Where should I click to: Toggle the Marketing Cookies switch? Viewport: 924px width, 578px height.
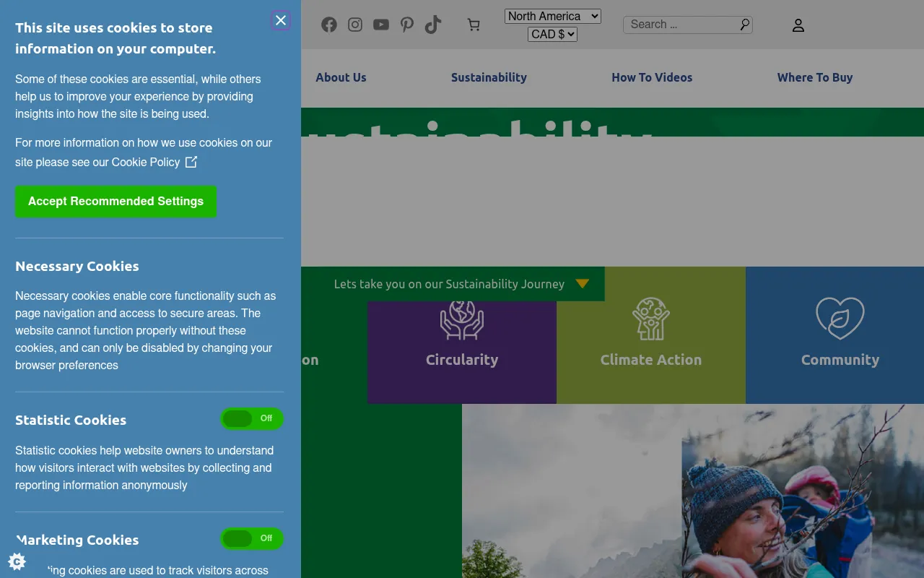pyautogui.click(x=252, y=539)
